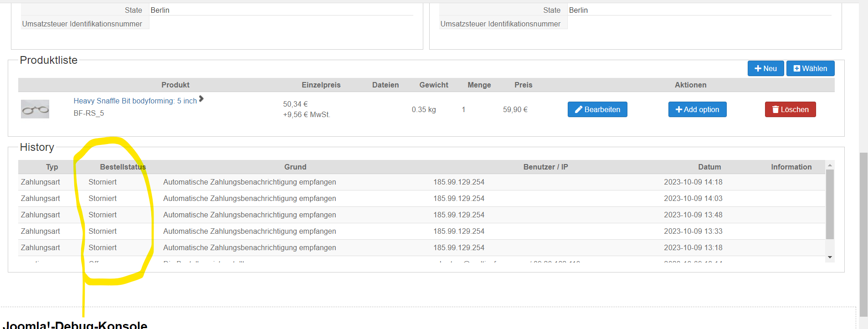Open the Heavy Snaffle Bit bodyforming link
The width and height of the screenshot is (868, 329).
[135, 101]
